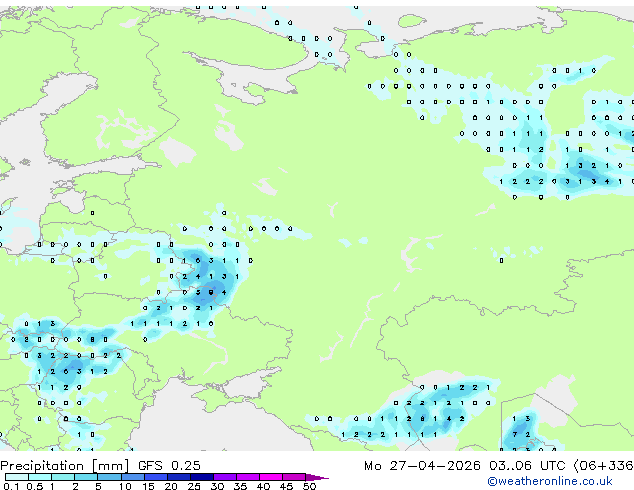
Task: Select the 40–45 mm magenta legend swatch
Action: pyautogui.click(x=271, y=477)
